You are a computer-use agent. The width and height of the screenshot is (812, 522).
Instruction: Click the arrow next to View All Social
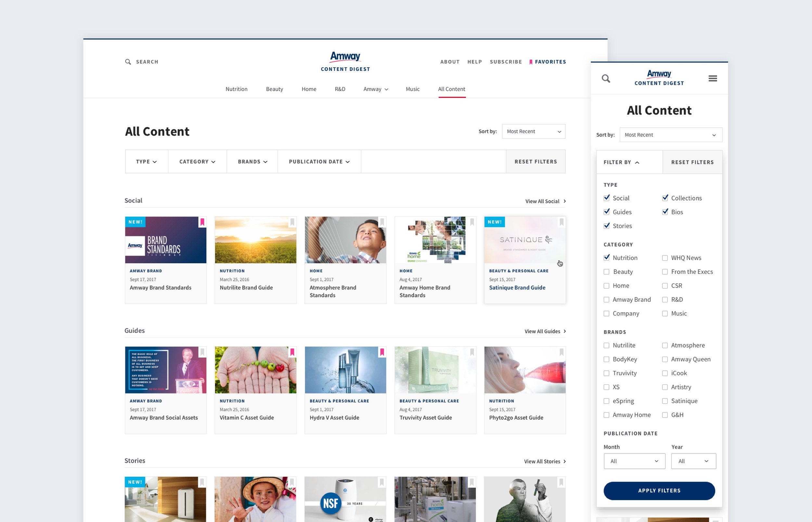point(565,201)
